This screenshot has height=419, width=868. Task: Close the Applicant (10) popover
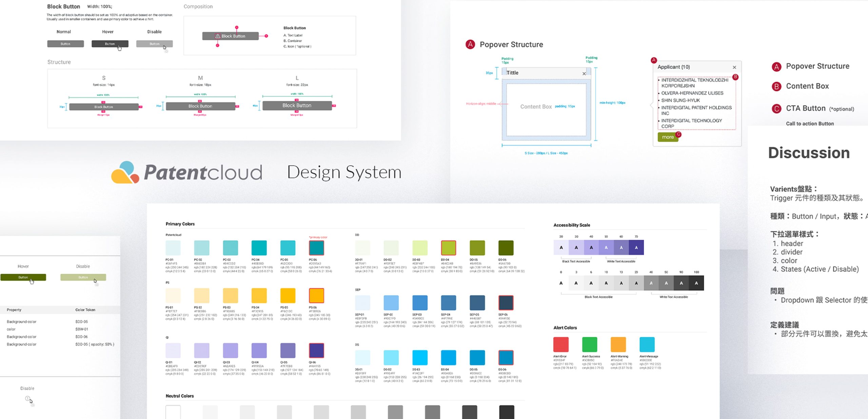pos(734,67)
